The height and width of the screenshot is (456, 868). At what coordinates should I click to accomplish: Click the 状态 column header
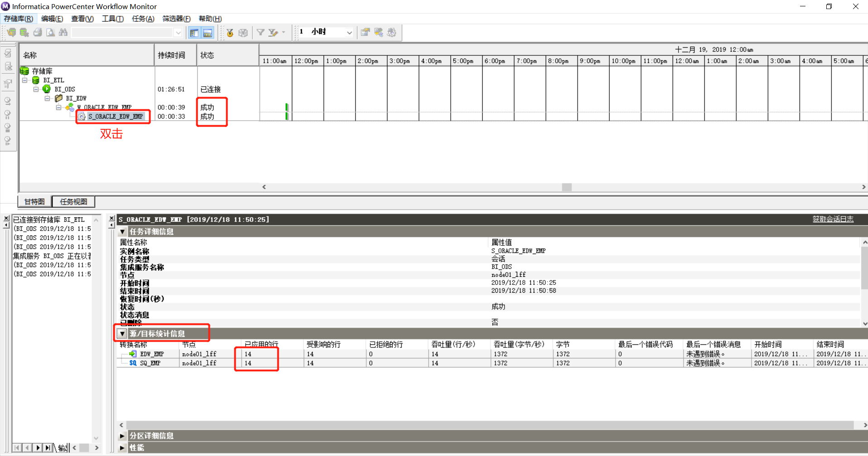click(228, 55)
